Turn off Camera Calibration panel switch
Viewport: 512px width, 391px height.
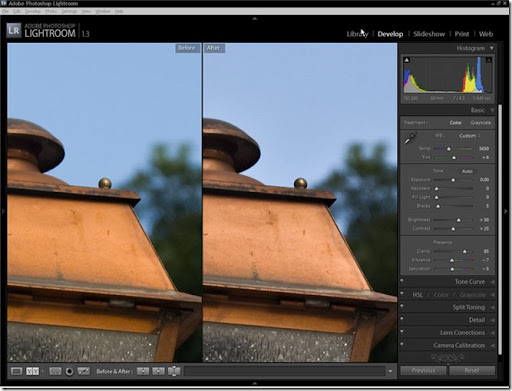402,345
